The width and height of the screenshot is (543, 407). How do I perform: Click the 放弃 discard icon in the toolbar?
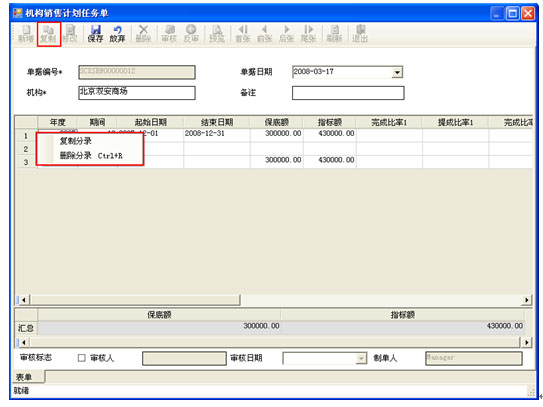pyautogui.click(x=117, y=34)
